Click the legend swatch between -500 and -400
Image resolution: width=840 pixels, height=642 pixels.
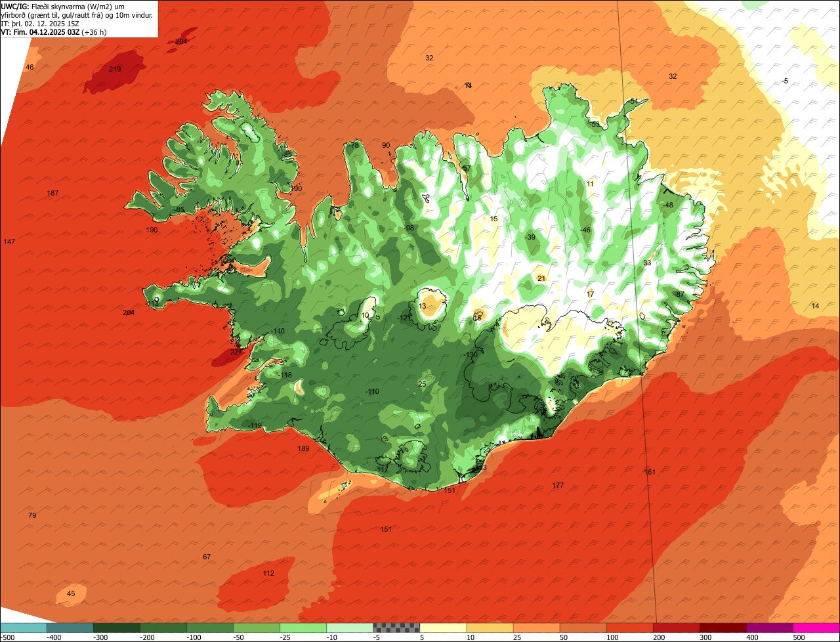(x=24, y=628)
